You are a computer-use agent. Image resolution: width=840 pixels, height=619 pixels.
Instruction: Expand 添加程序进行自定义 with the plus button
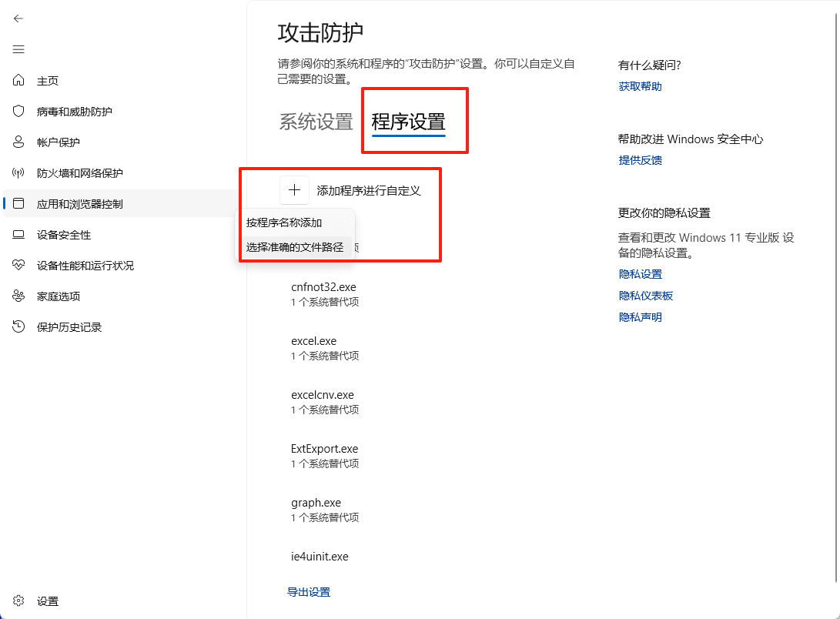pyautogui.click(x=294, y=189)
